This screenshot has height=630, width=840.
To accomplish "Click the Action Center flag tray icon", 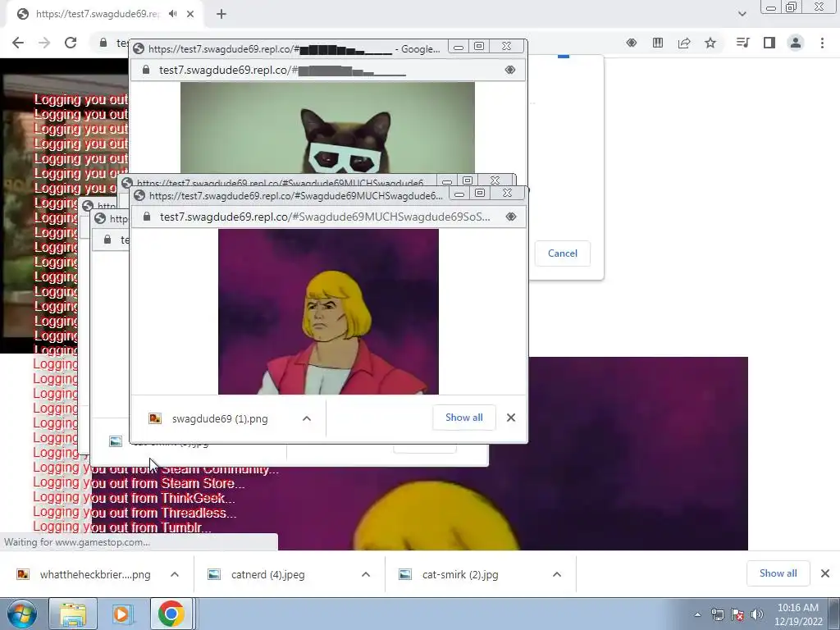I will [737, 614].
